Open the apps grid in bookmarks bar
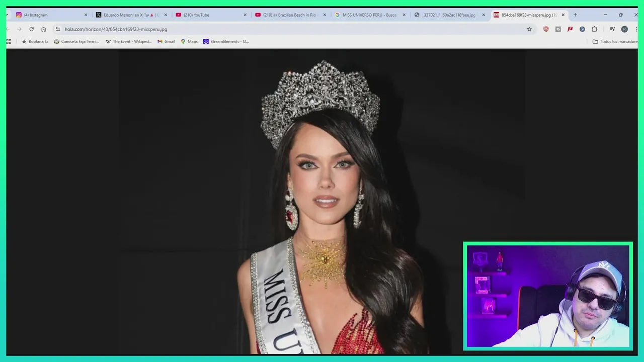Screen dimensions: 644x362 pyautogui.click(x=9, y=41)
